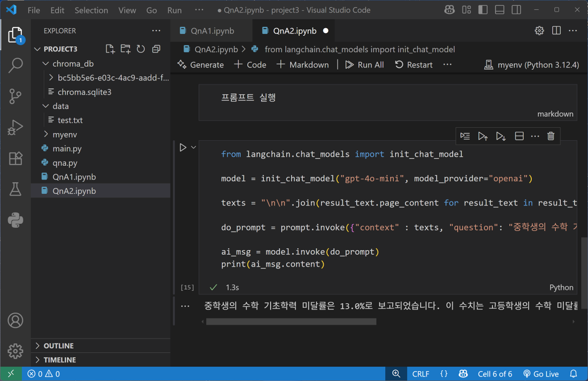This screenshot has width=588, height=381.
Task: Refresh the Explorer file tree
Action: click(141, 49)
